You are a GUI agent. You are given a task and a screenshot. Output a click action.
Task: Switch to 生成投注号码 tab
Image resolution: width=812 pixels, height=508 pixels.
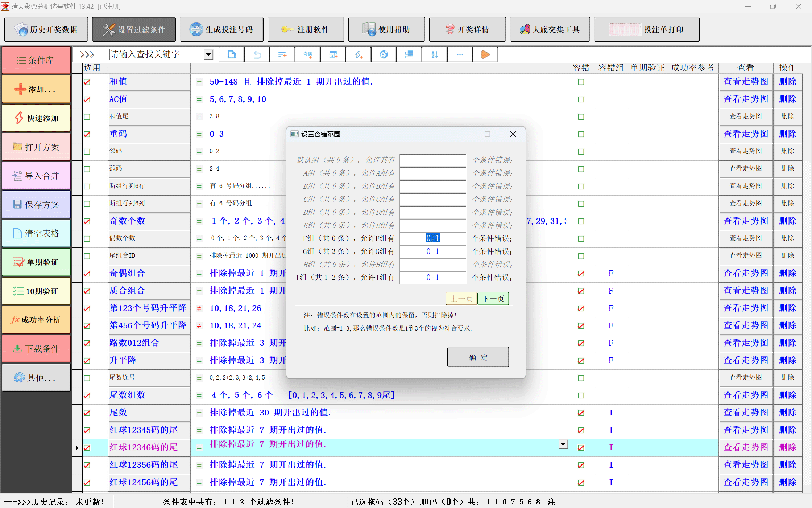(x=221, y=30)
